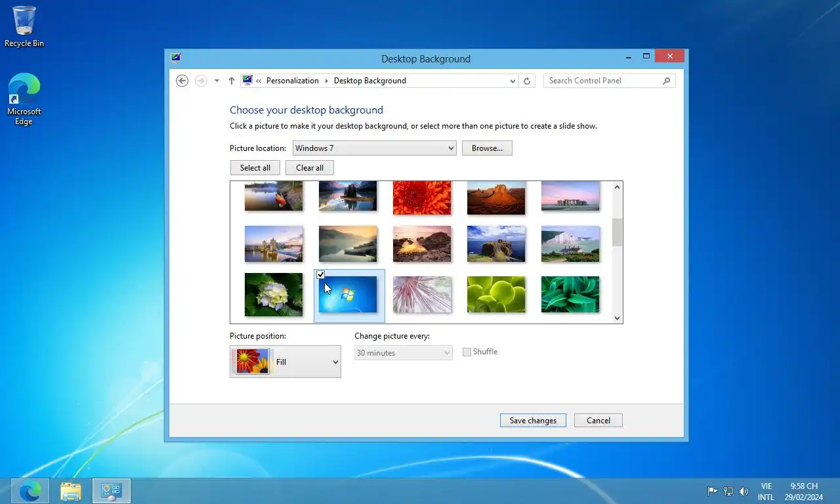This screenshot has width=840, height=504.
Task: Select the rocky coast sunset wallpaper
Action: tap(422, 244)
